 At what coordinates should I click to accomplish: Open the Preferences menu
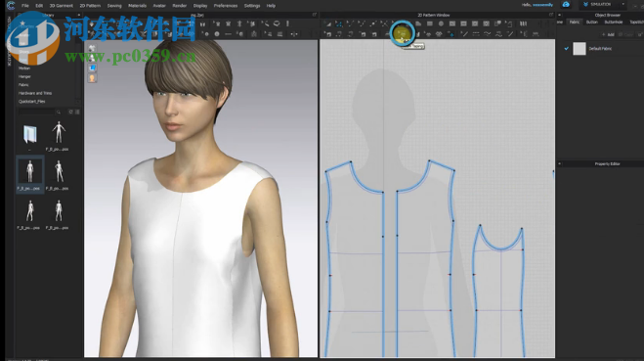(226, 6)
